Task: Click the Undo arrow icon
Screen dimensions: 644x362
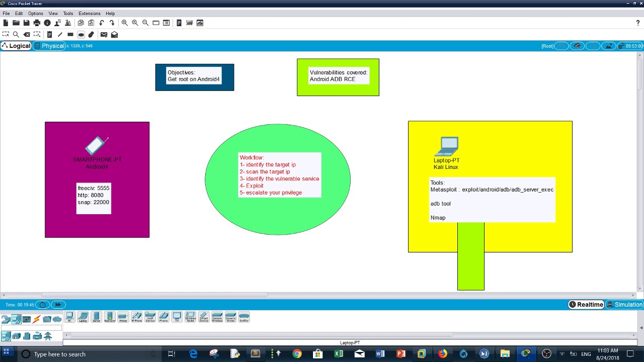Action: coord(102,23)
